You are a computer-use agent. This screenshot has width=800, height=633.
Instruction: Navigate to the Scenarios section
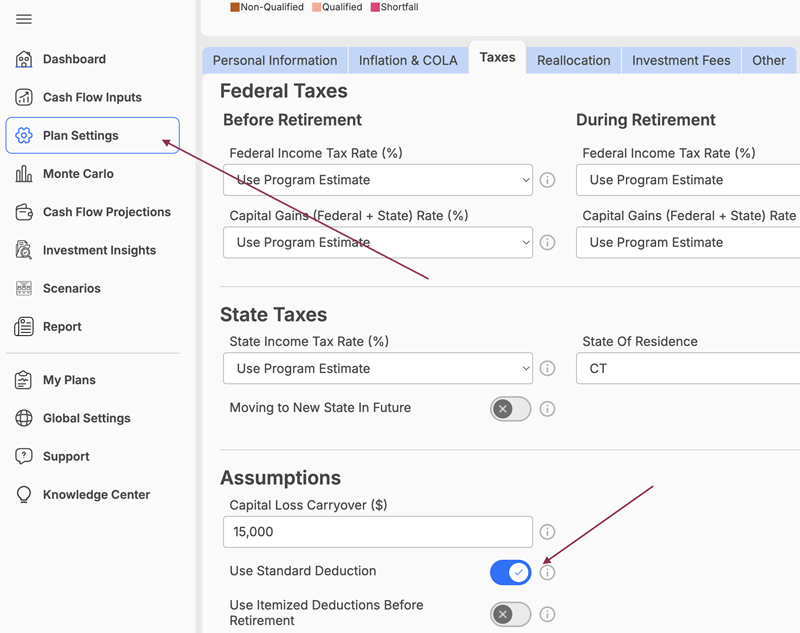pyautogui.click(x=73, y=288)
